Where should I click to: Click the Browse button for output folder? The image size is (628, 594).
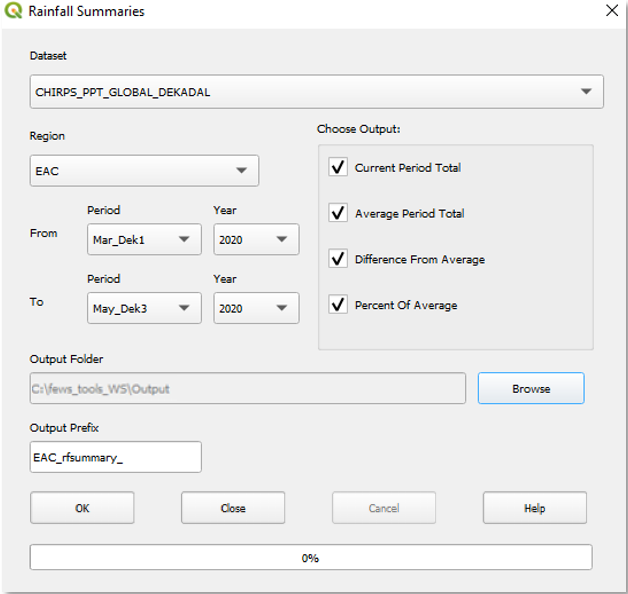[x=530, y=389]
